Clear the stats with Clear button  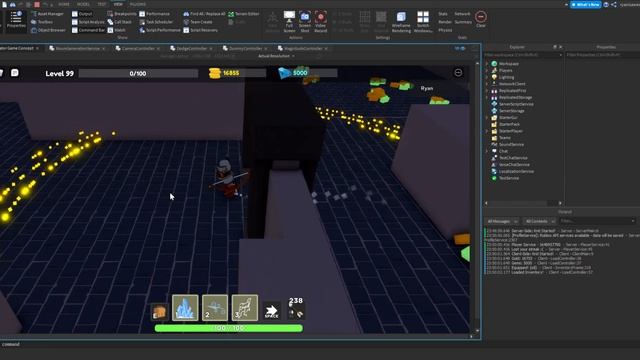pyautogui.click(x=481, y=19)
